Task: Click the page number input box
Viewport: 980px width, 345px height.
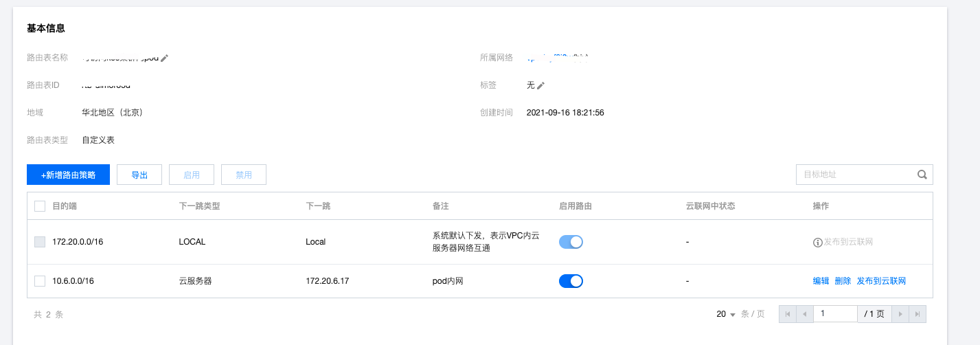Action: point(835,314)
